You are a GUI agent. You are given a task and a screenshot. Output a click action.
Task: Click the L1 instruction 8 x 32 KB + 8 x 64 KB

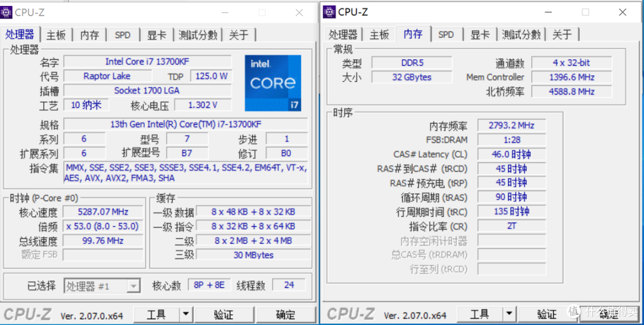tap(253, 227)
